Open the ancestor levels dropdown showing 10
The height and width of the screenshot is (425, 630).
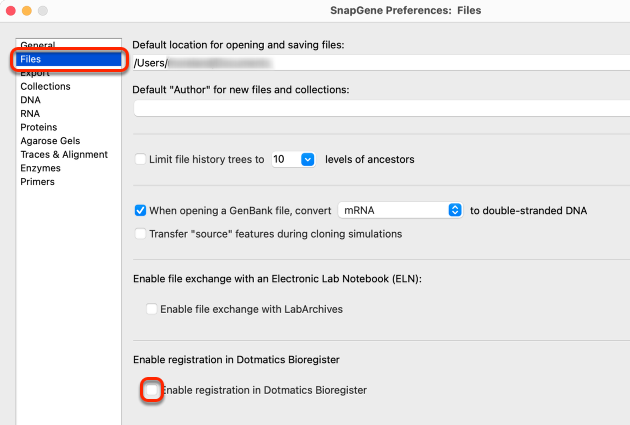coord(293,159)
